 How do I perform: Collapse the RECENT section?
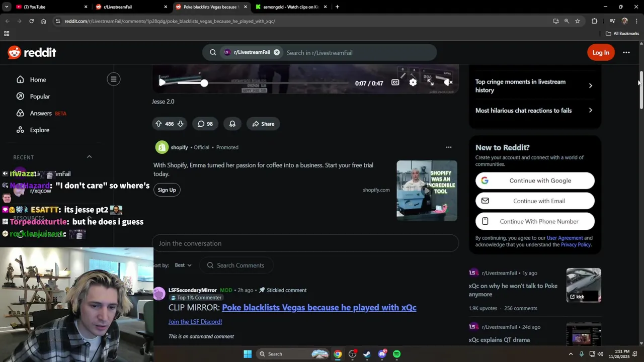[x=89, y=157]
